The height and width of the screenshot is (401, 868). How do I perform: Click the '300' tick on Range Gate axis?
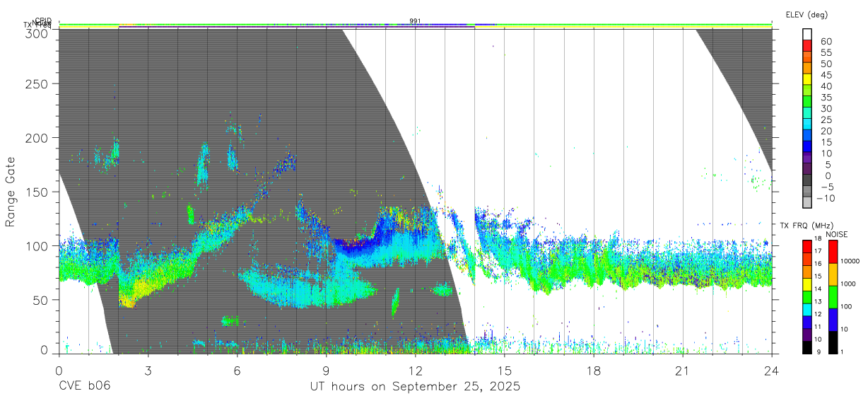(37, 33)
